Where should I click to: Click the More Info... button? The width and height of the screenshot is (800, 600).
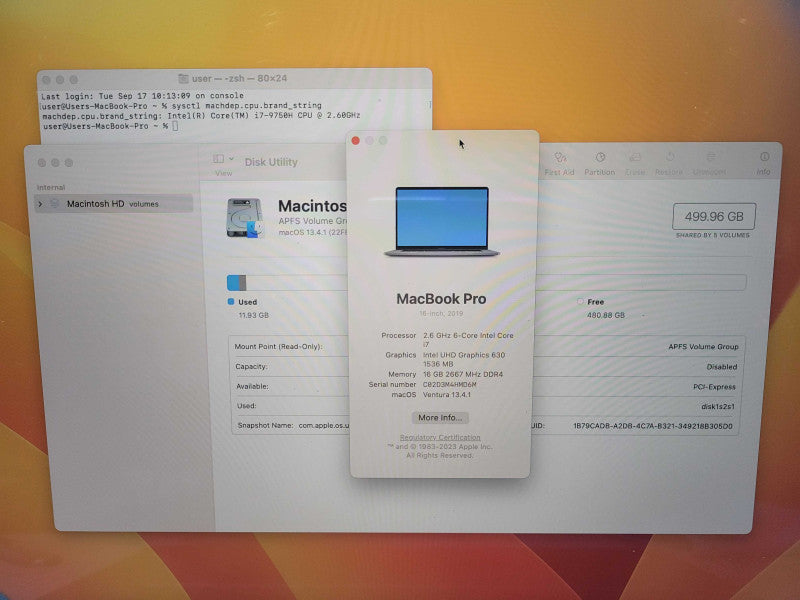440,417
